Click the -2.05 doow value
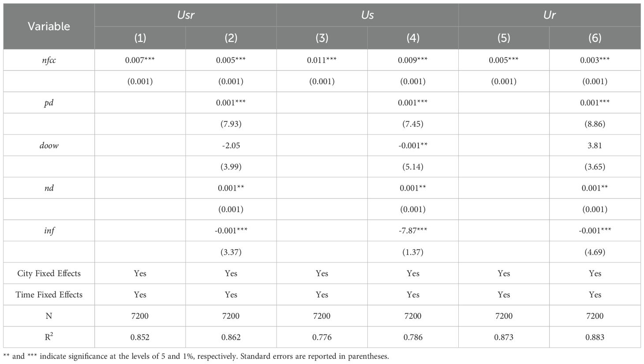Image resolution: width=644 pixels, height=364 pixels. click(x=231, y=145)
